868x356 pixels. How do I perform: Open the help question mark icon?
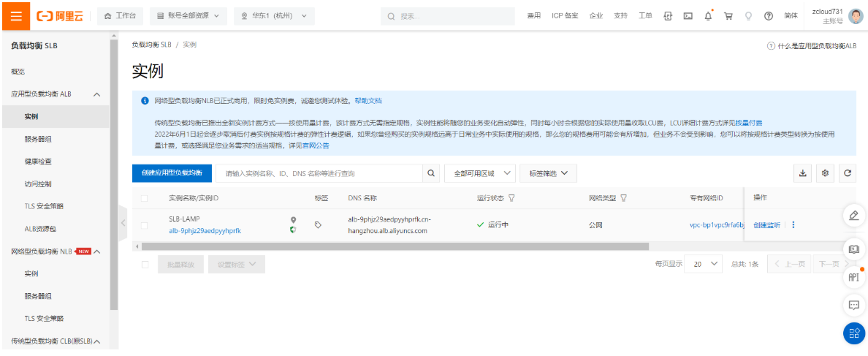769,16
